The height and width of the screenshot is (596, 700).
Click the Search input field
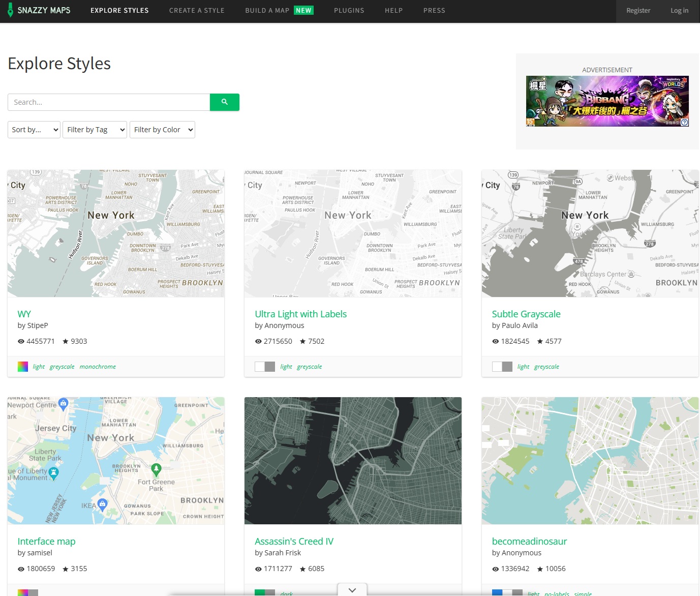(x=109, y=102)
